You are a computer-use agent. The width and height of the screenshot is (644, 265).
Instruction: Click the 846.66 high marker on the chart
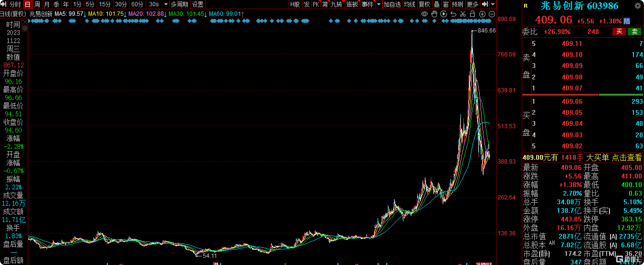click(486, 30)
